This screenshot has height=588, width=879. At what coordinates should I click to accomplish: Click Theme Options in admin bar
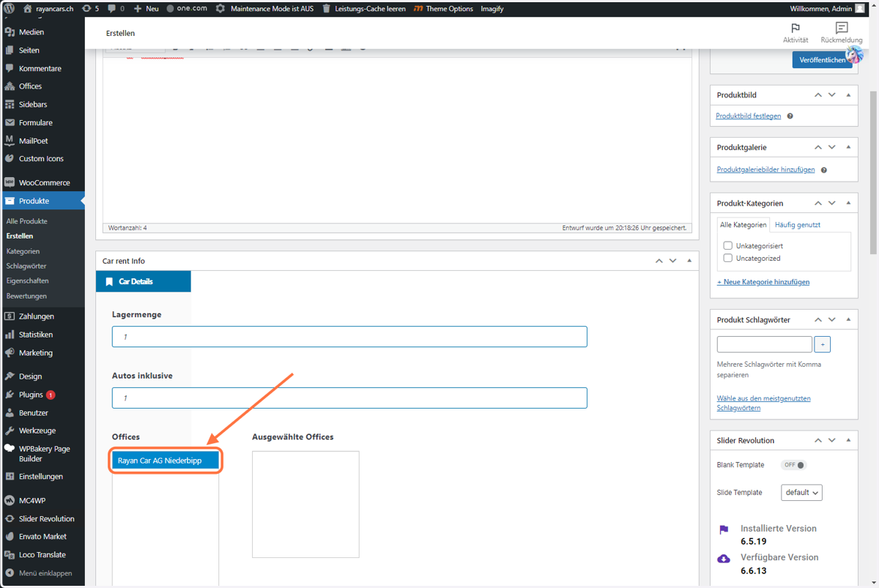pos(444,9)
